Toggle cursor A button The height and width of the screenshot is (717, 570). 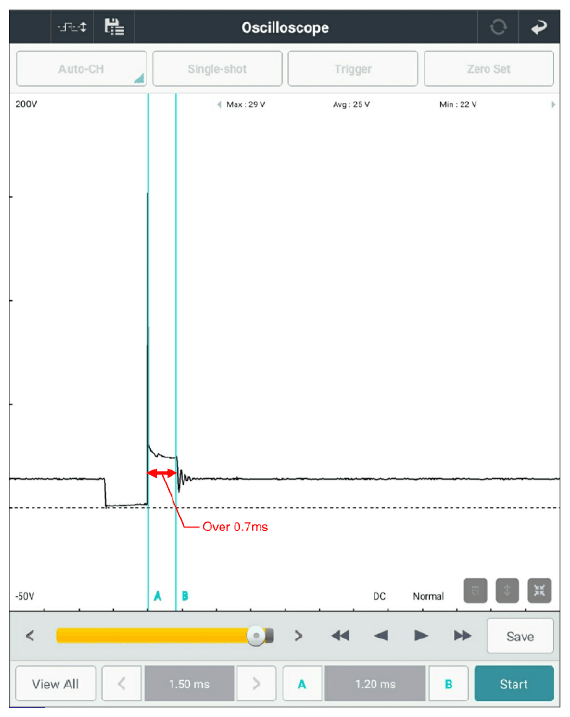click(302, 684)
